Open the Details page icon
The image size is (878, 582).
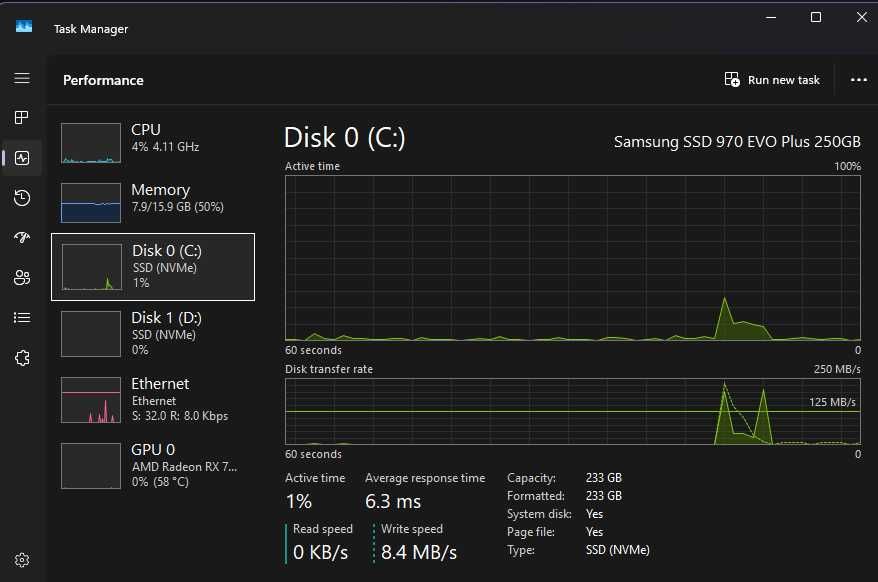click(x=22, y=318)
